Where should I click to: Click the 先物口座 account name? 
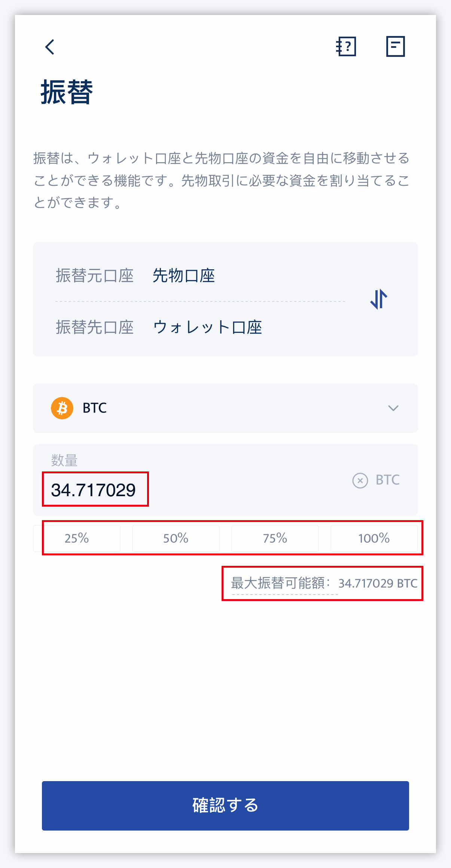click(183, 276)
